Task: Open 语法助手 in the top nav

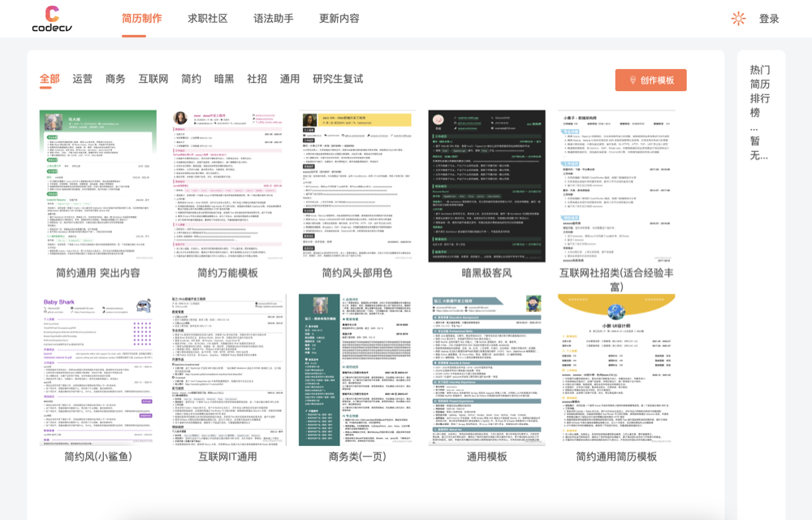Action: point(274,19)
